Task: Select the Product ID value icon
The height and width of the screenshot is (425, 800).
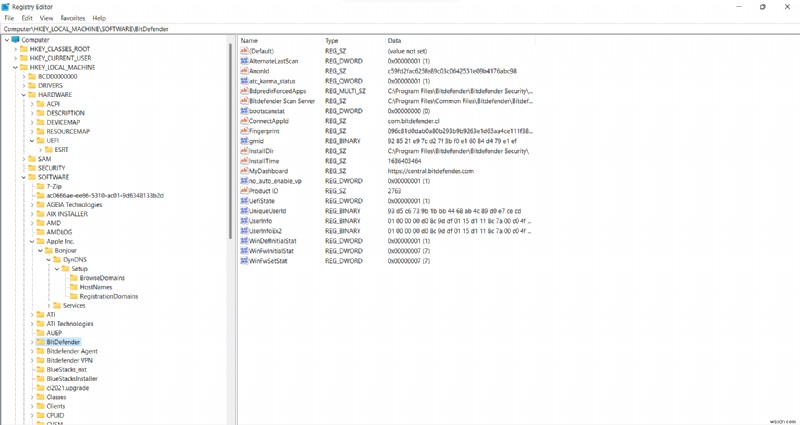Action: pyautogui.click(x=244, y=191)
